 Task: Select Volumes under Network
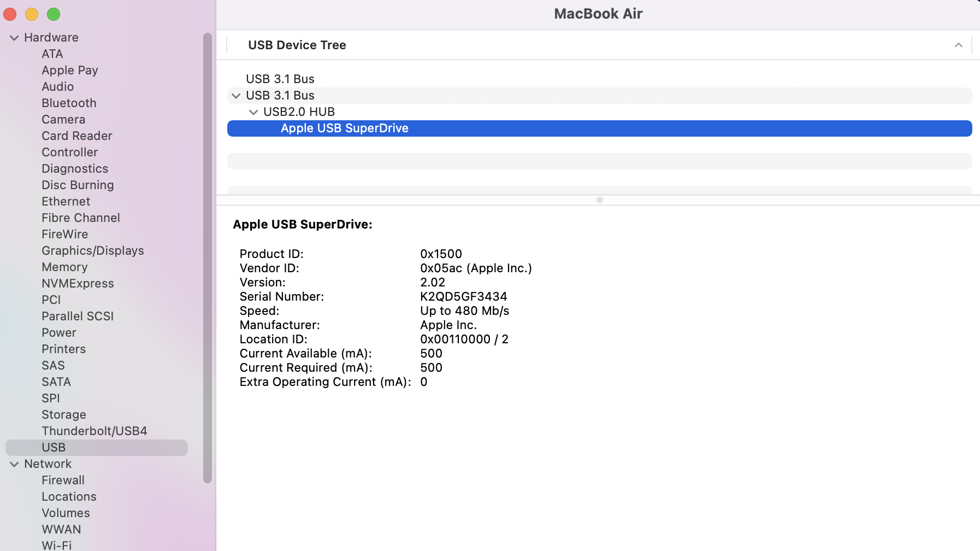tap(66, 513)
